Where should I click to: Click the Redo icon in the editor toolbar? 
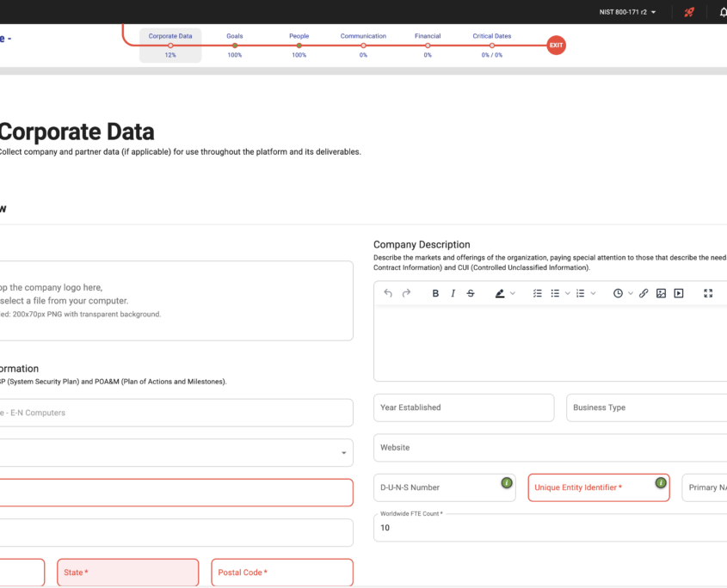tap(406, 293)
